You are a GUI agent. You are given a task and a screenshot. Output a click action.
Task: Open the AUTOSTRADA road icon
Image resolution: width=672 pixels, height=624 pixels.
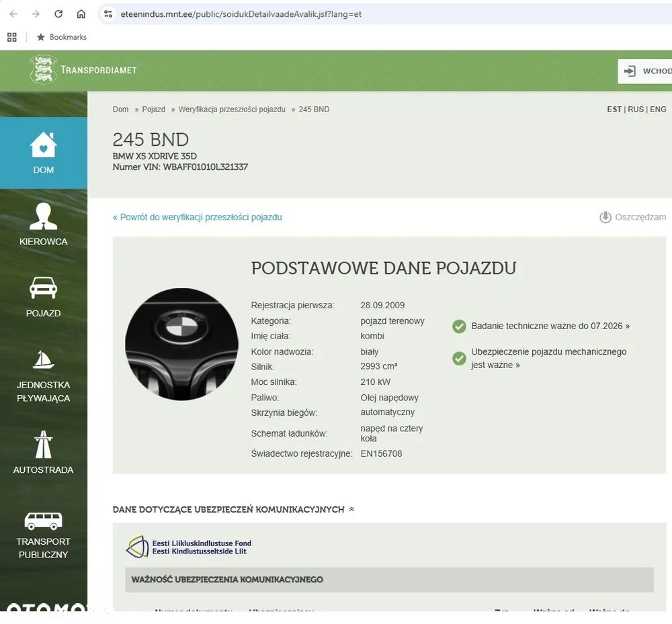[x=43, y=445]
